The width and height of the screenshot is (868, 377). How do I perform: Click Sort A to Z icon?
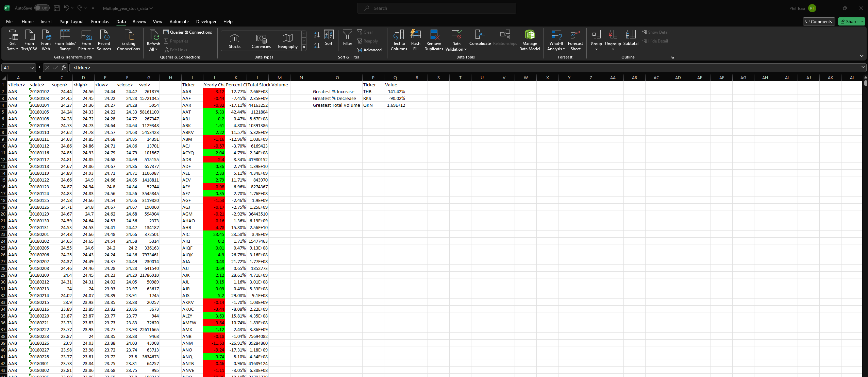tap(317, 35)
